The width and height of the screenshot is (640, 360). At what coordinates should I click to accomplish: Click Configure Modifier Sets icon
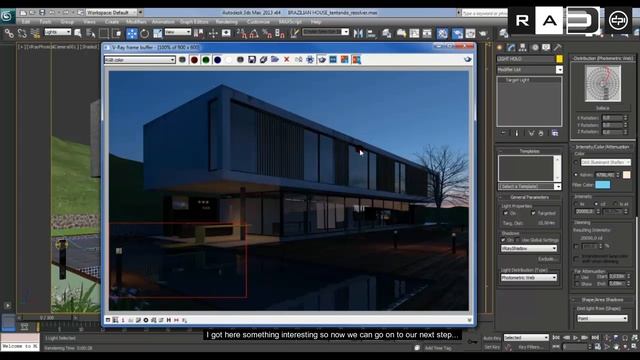[555, 133]
